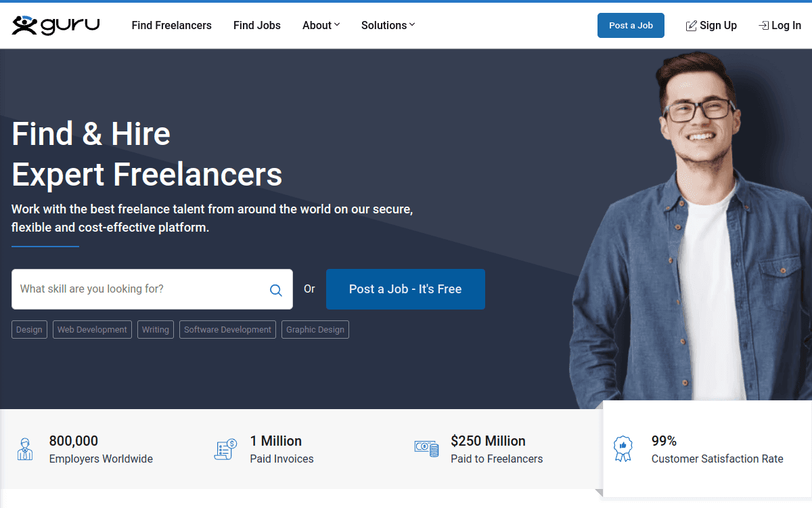Open Find Freelancers in navigation
The height and width of the screenshot is (508, 812).
[x=171, y=25]
